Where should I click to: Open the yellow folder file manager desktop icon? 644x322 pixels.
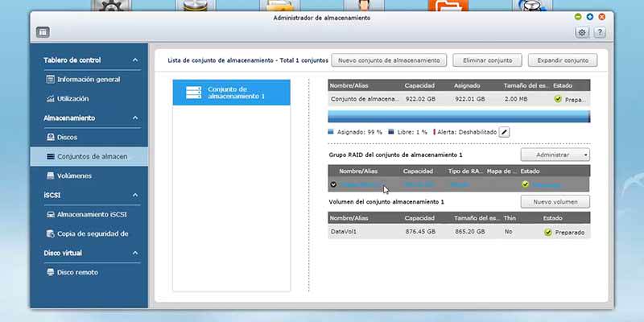click(x=279, y=6)
